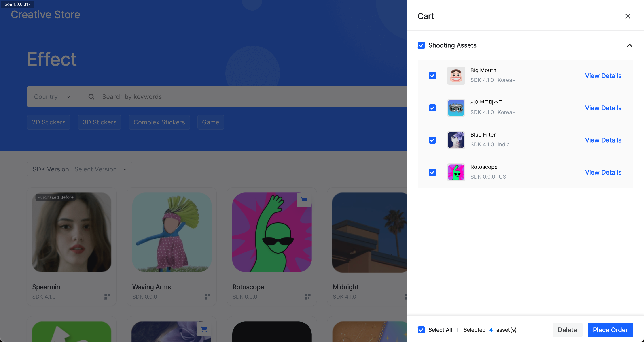Click the Place Order button
The height and width of the screenshot is (342, 644).
pyautogui.click(x=610, y=330)
